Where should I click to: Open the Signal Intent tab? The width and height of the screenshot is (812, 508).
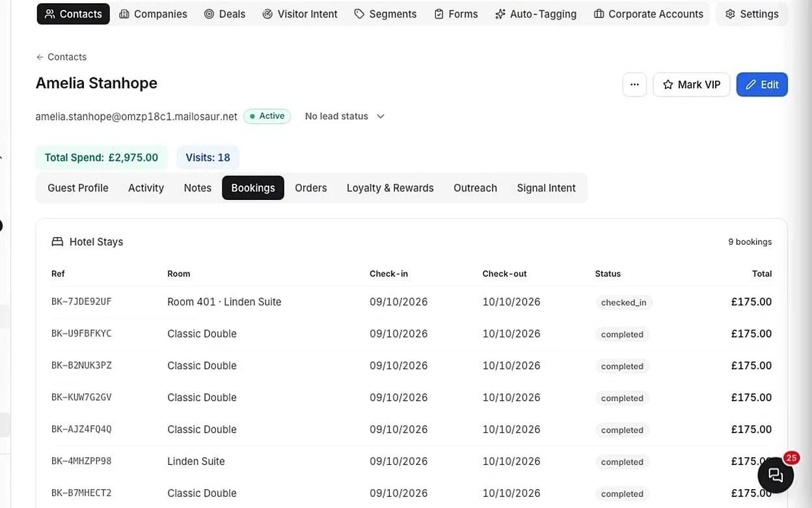[546, 188]
